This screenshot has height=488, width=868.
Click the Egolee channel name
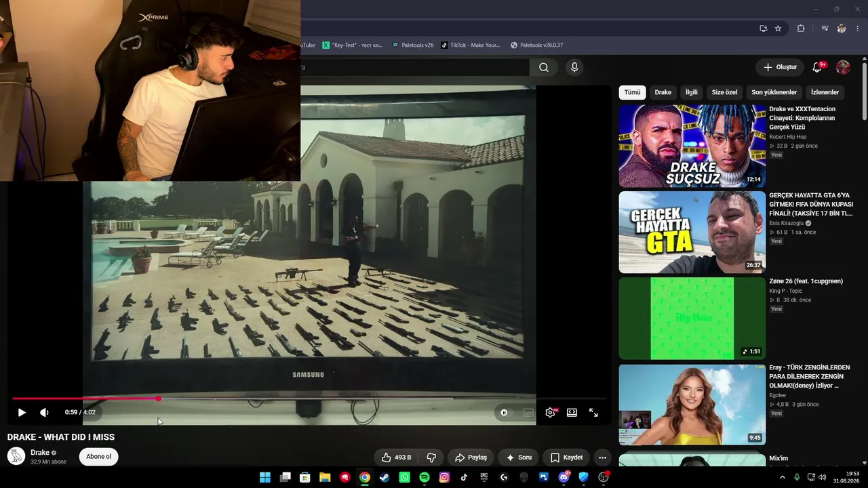(778, 395)
